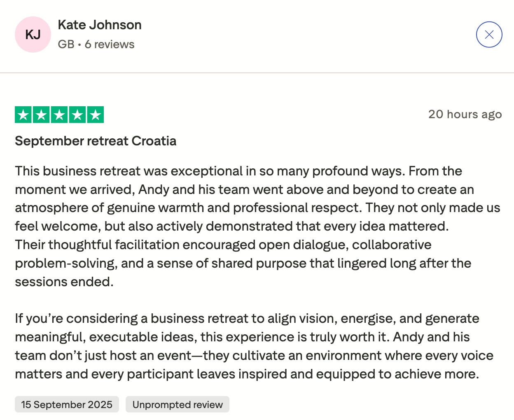Click the fourth green rating star
514x420 pixels.
(x=77, y=115)
